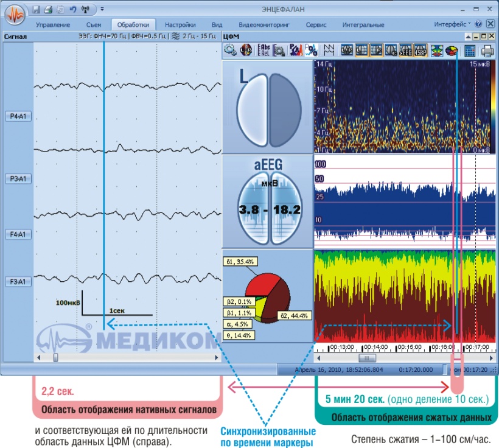The height and width of the screenshot is (448, 499).
Task: Click the band filter wave icon near 2 Гц
Action: pos(175,37)
